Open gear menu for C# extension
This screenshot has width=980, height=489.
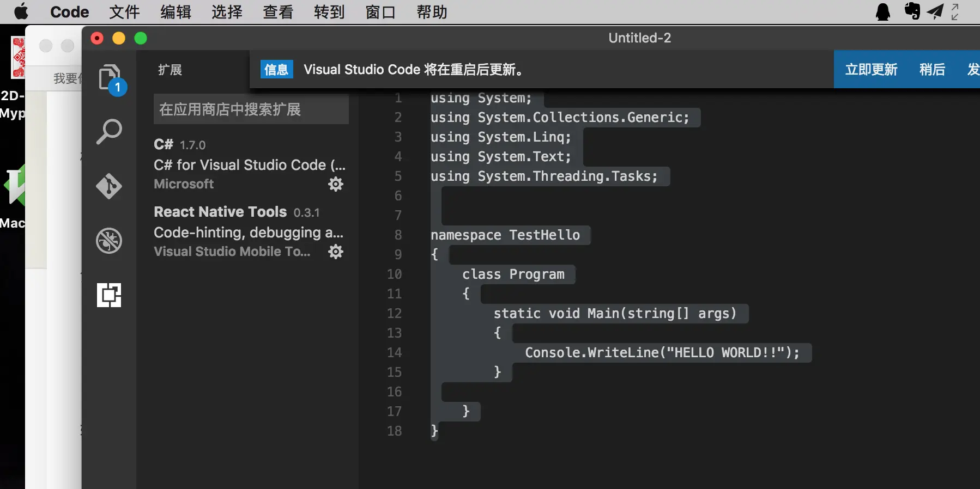coord(336,184)
